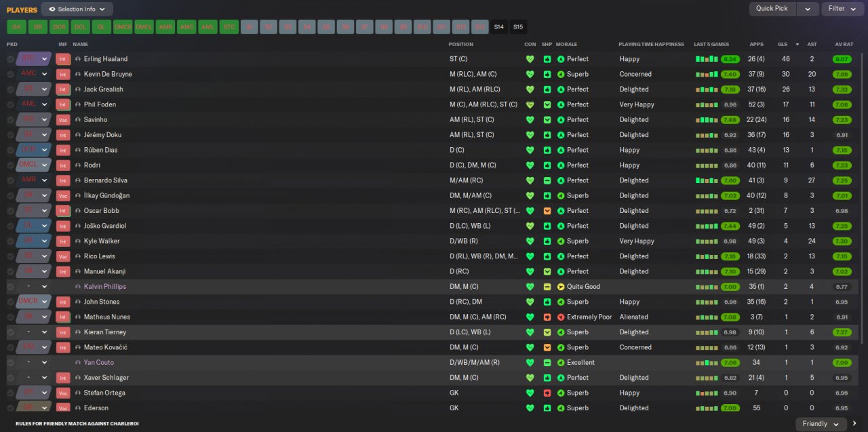Viewport: 868px width, 432px height.
Task: Click the Vac status badge for İlkay Gündoğan
Action: pos(63,195)
